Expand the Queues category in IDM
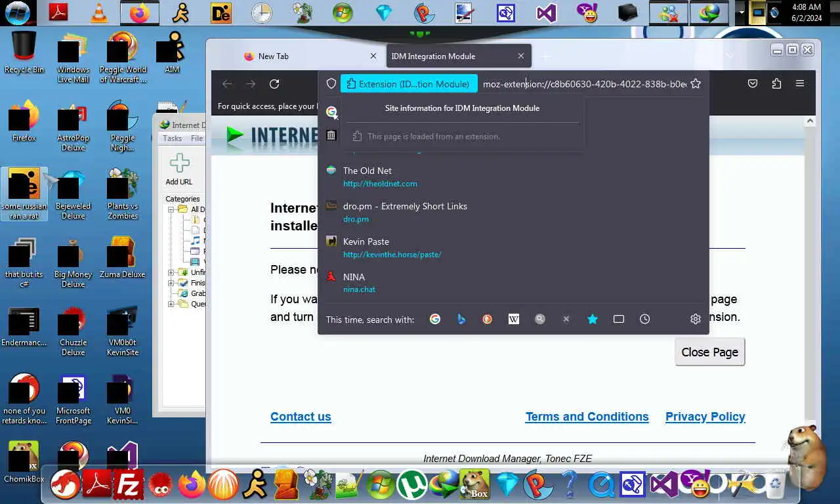The width and height of the screenshot is (840, 504). click(x=171, y=304)
